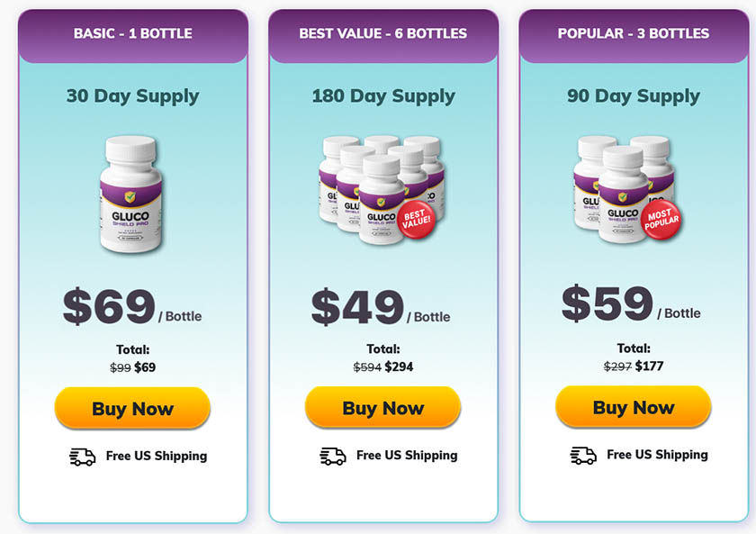This screenshot has height=534, width=756.
Task: Click the shipping truck icon under Popular plan
Action: (583, 455)
